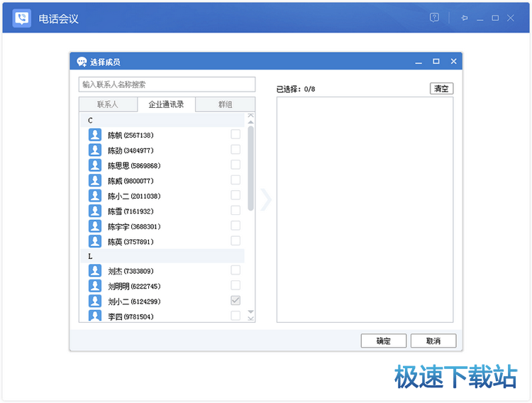Tick the checkbox for 刘明明 (6222745)
The width and height of the screenshot is (532, 403).
[235, 285]
